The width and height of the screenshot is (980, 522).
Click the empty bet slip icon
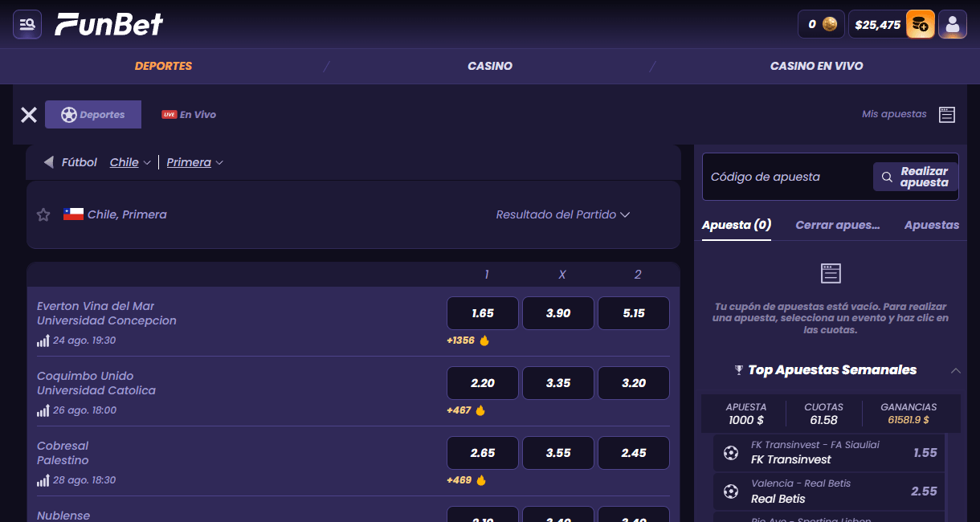pyautogui.click(x=831, y=273)
